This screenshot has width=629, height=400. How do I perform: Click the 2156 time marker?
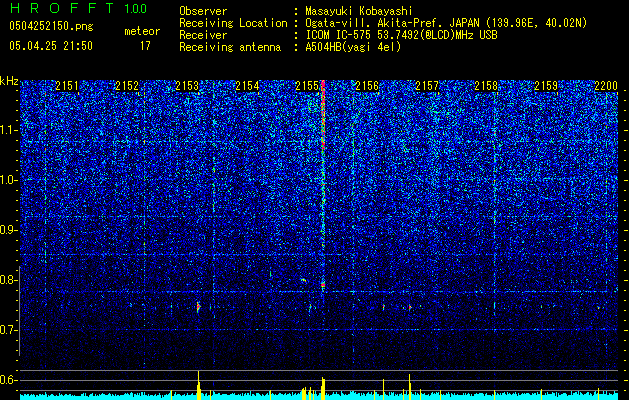367,86
